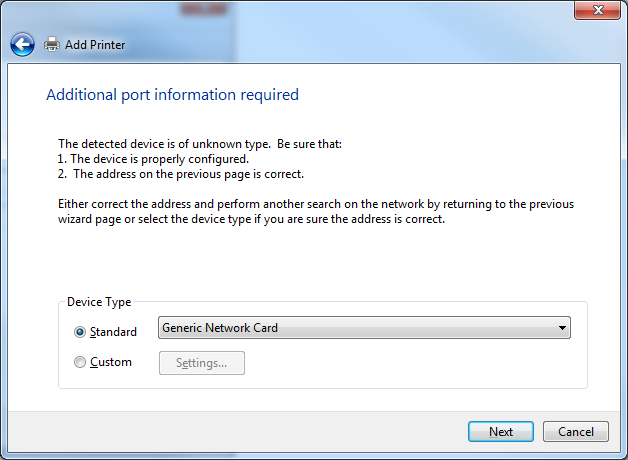Click the Device Type group label
Screen dimensions: 628x460
click(x=99, y=302)
